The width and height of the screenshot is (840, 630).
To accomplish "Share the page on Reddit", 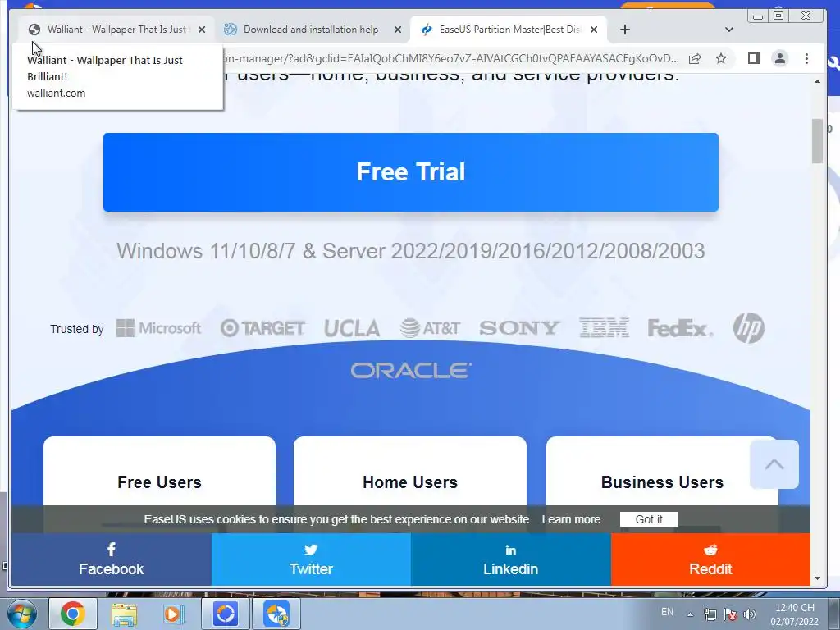I will (710, 559).
